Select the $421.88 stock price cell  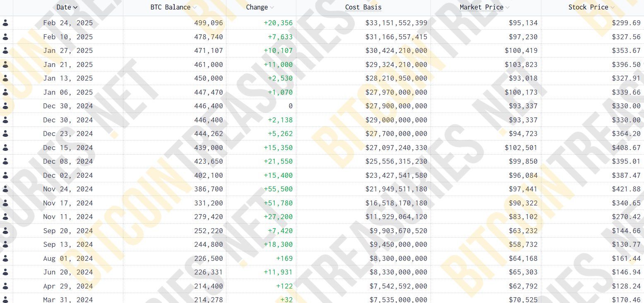pos(626,189)
